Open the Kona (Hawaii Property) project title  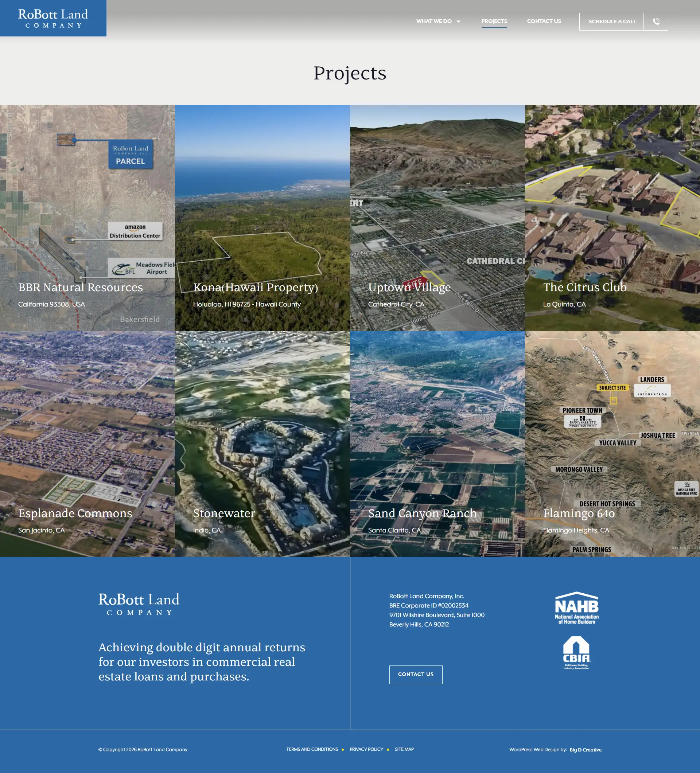point(256,287)
